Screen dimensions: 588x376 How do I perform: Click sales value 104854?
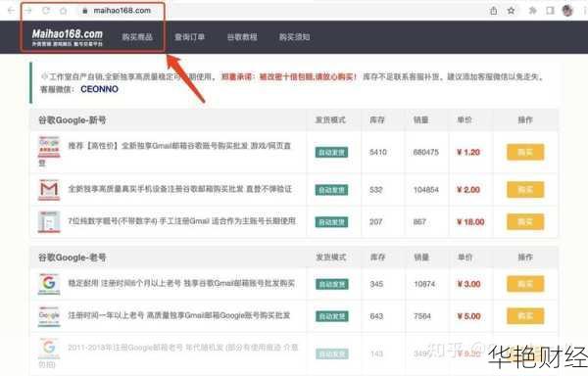[426, 190]
